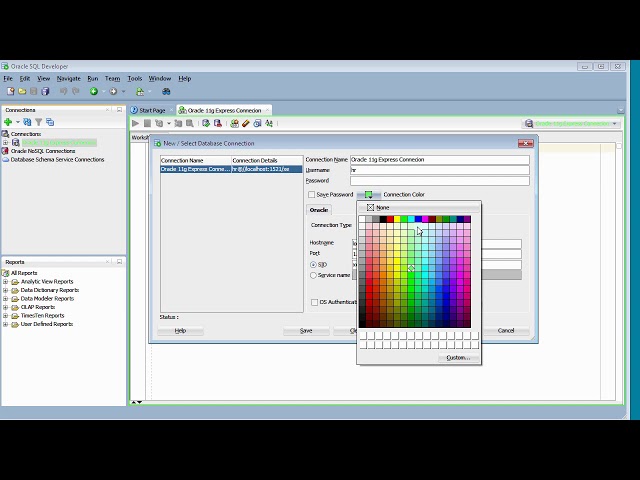The image size is (640, 480).
Task: Click the green Back navigation arrow
Action: (94, 91)
